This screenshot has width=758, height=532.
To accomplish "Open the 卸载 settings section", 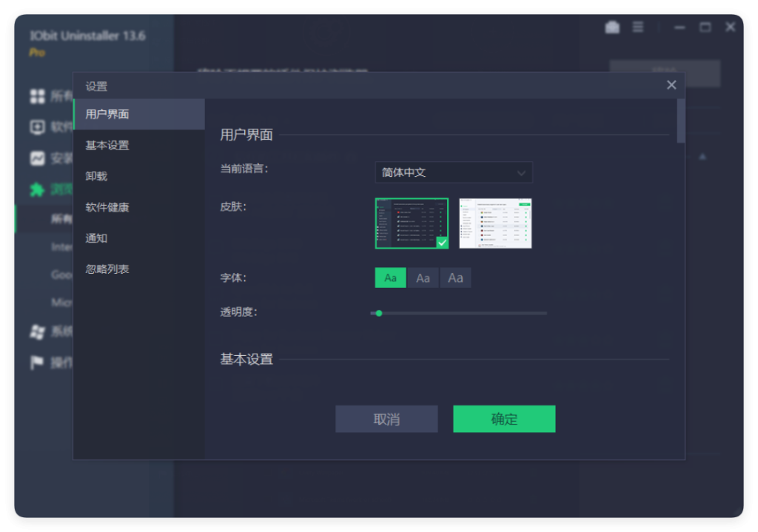I will 96,176.
